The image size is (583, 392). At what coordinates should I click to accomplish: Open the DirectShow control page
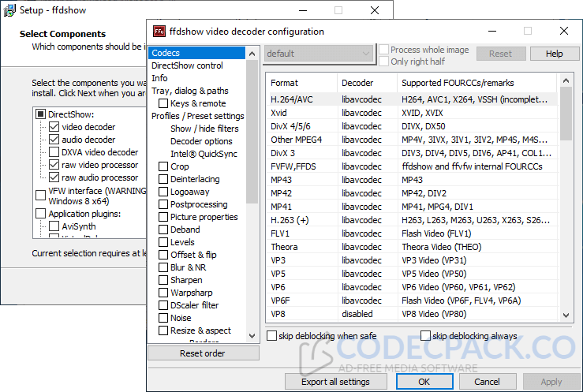(187, 65)
